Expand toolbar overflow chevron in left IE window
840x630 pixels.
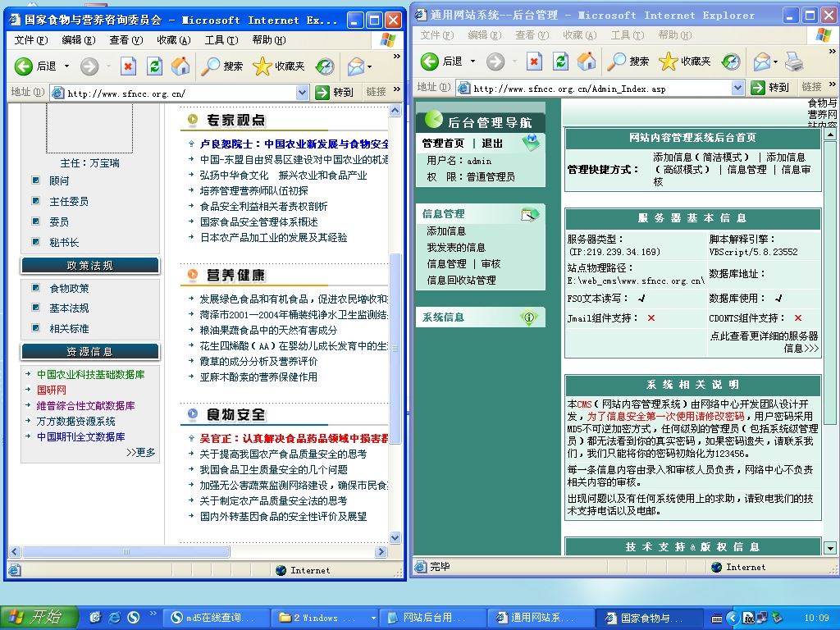[396, 57]
